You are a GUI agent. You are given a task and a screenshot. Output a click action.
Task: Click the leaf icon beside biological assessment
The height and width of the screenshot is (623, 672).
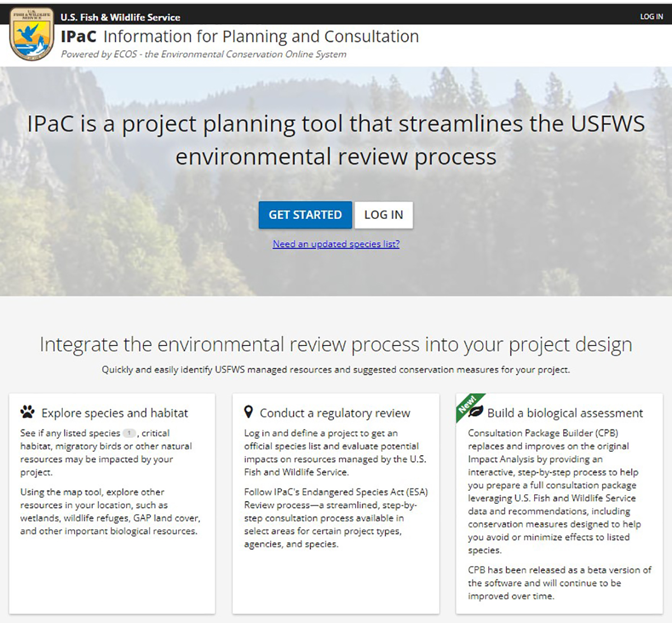pyautogui.click(x=476, y=412)
